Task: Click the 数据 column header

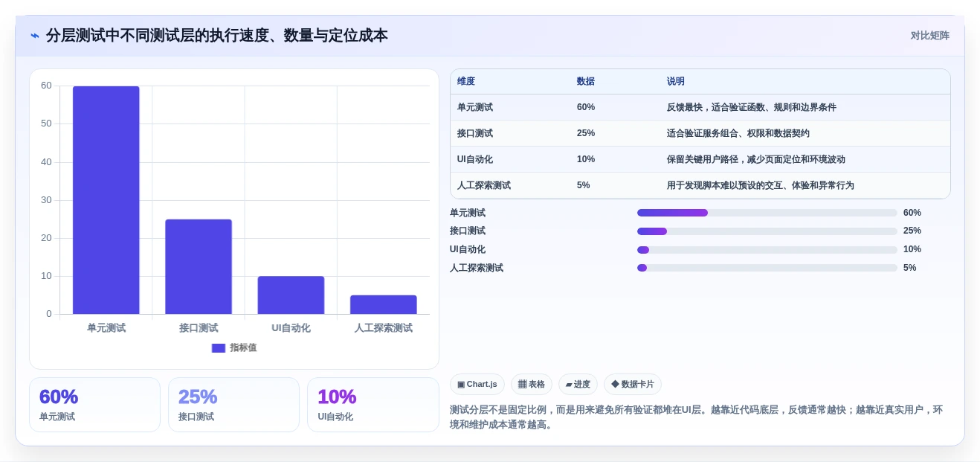Action: coord(586,81)
